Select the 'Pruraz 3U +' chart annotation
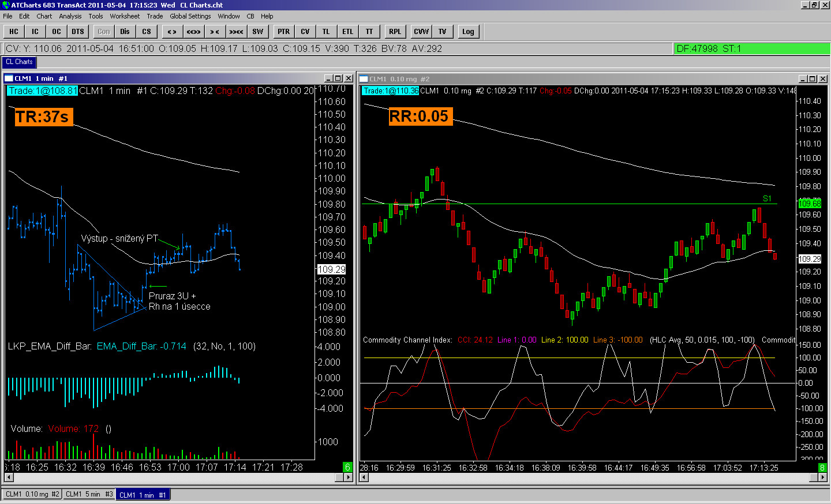The width and height of the screenshot is (831, 504). [172, 296]
